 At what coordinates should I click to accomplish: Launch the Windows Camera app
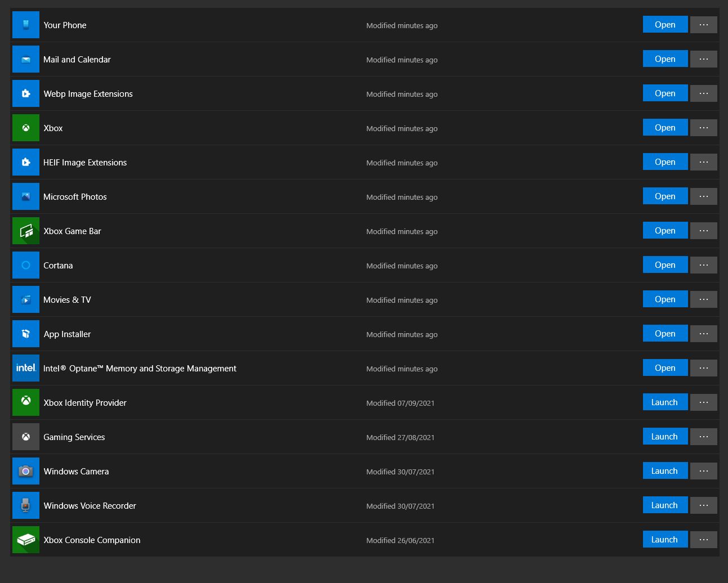point(665,471)
